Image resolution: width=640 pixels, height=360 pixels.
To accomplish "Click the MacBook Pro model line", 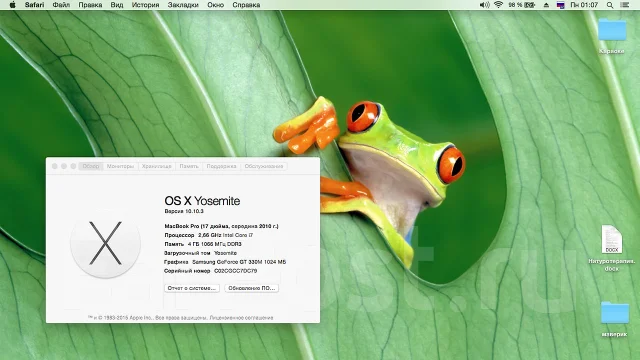I will pyautogui.click(x=221, y=226).
